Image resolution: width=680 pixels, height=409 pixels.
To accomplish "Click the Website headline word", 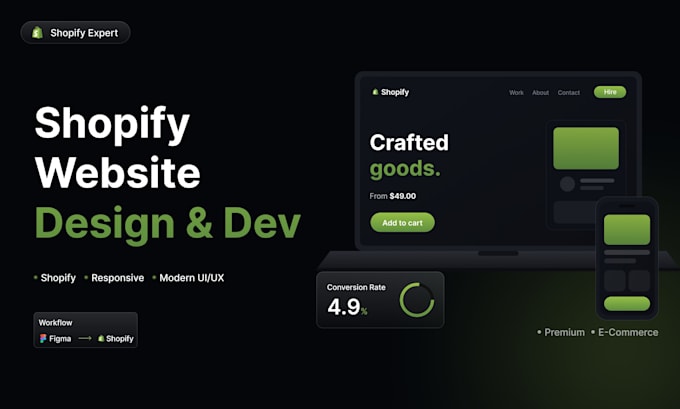I will (x=118, y=172).
